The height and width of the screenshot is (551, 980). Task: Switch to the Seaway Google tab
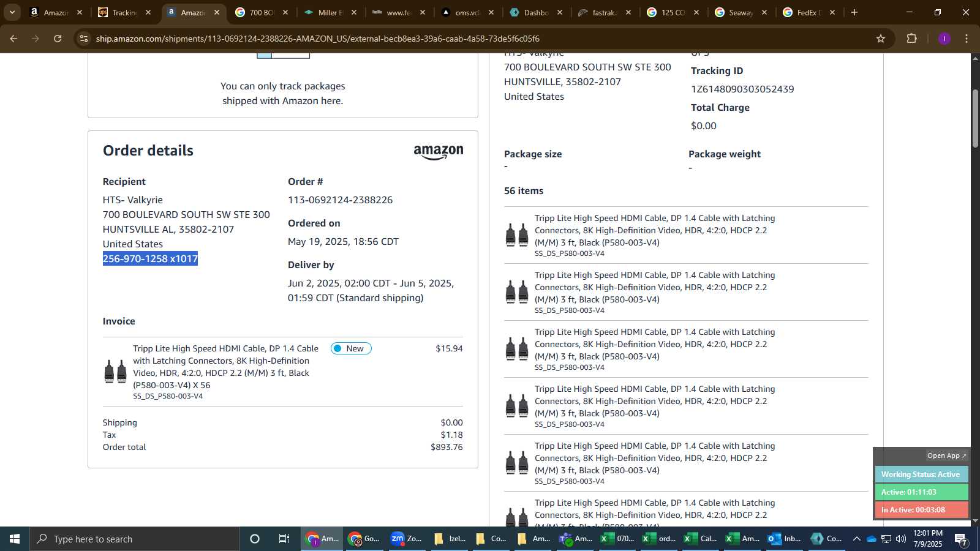tap(741, 12)
